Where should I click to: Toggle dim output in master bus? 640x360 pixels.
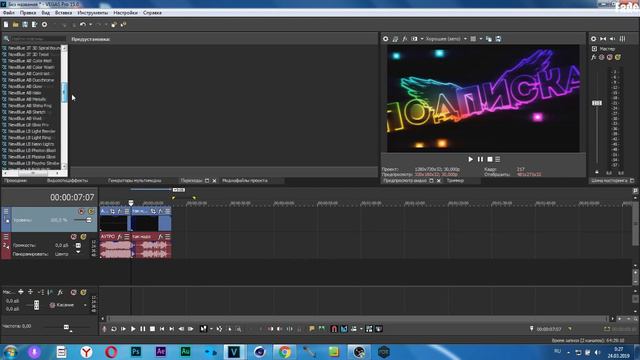pos(612,39)
